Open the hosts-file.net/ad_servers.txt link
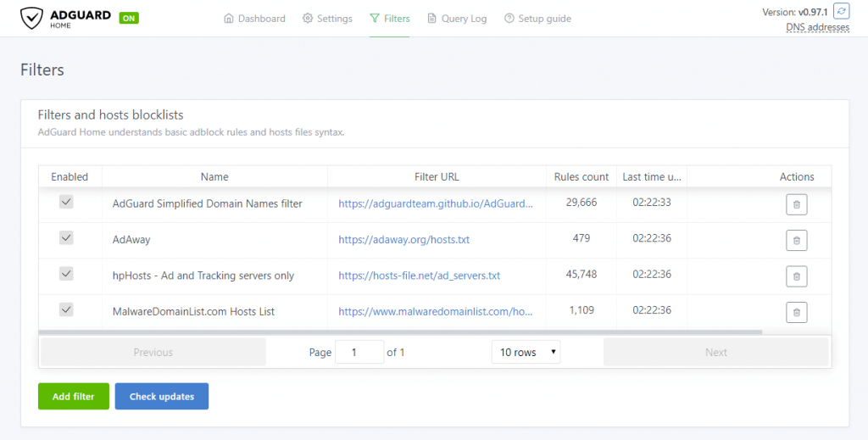This screenshot has height=440, width=868. pyautogui.click(x=419, y=276)
